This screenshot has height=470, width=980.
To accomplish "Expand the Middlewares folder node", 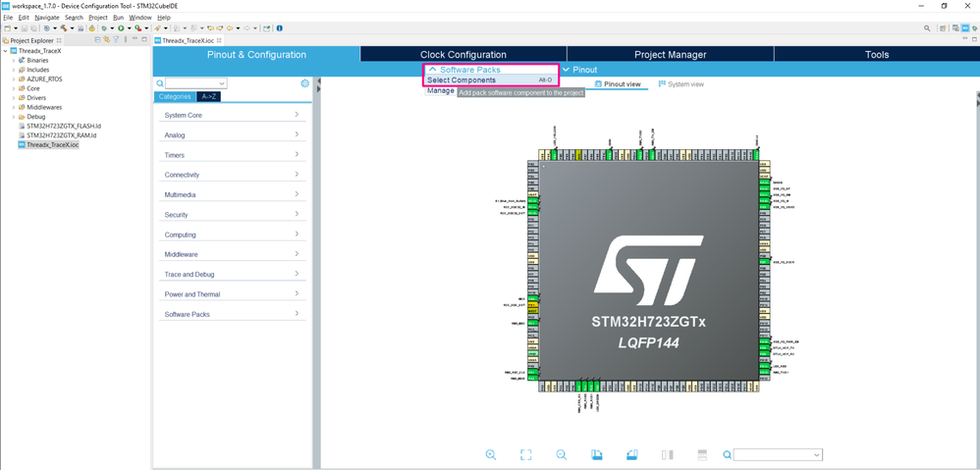I will [14, 107].
